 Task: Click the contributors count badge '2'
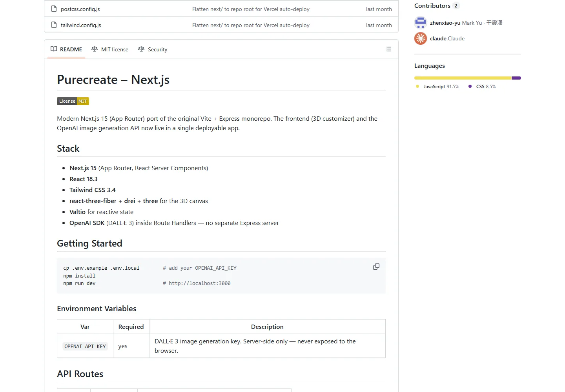(456, 5)
